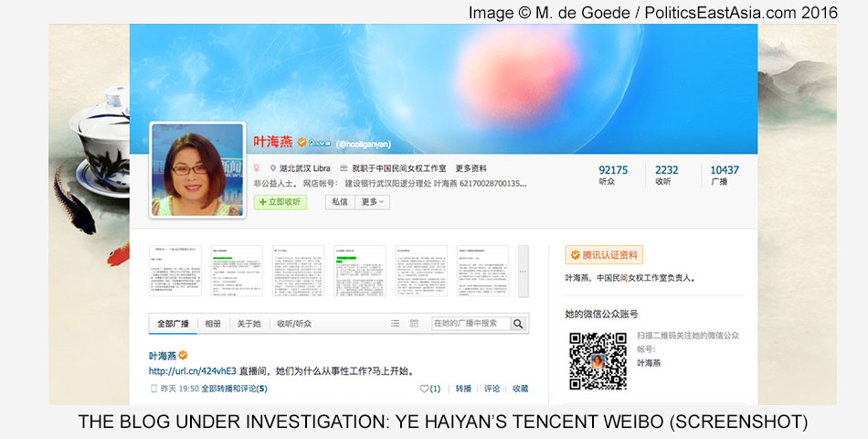868x439 pixels.
Task: Click the list view icon in tab bar
Action: (396, 324)
